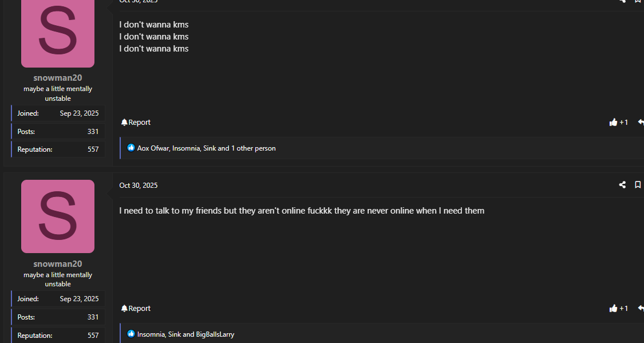Click the share icon on the lower post
Image resolution: width=644 pixels, height=343 pixels.
[x=622, y=185]
